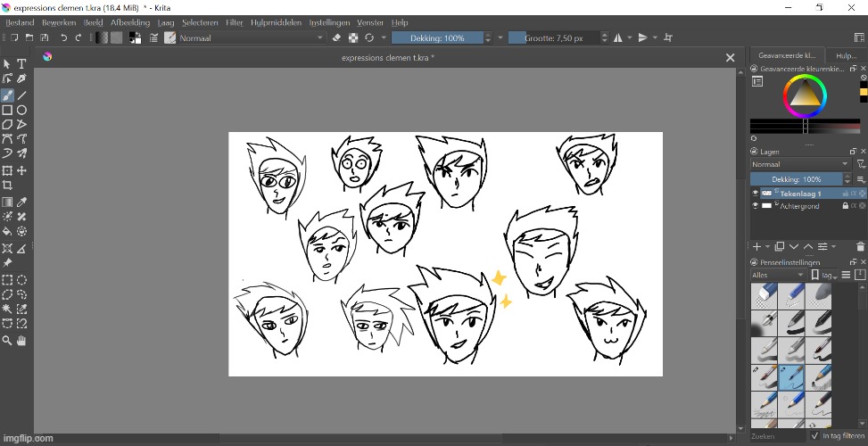Open the layer blending mode Normaal dropdown

pos(801,164)
